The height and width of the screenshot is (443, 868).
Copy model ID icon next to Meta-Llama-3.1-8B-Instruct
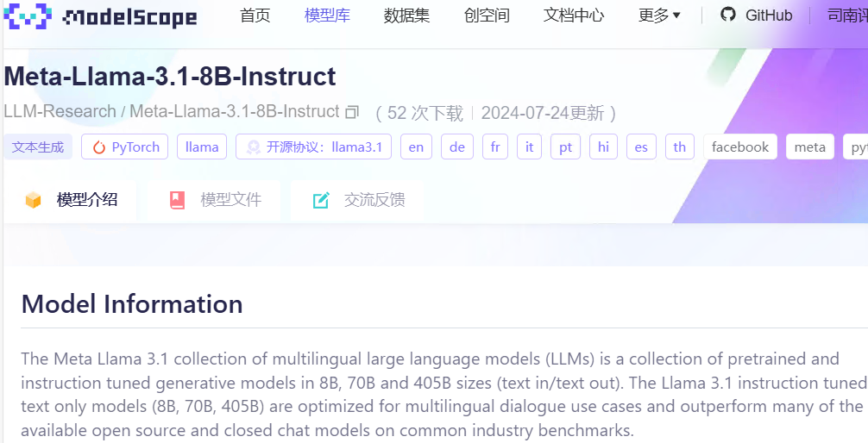(x=352, y=112)
